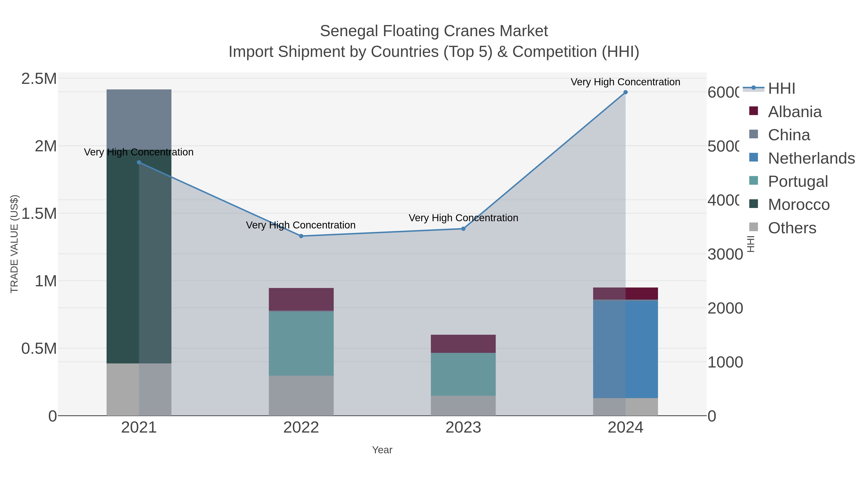Click the Morocco bar segment in 2021
Image resolution: width=868 pixels, height=488 pixels.
tap(139, 256)
